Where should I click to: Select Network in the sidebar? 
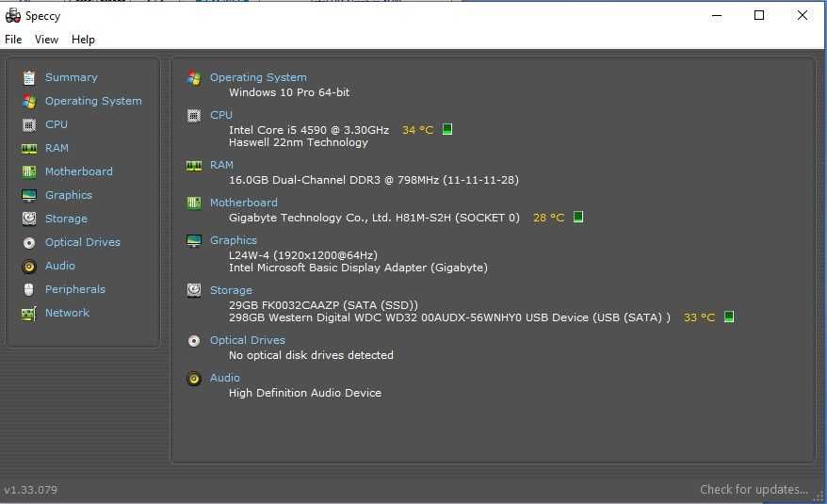tap(68, 313)
